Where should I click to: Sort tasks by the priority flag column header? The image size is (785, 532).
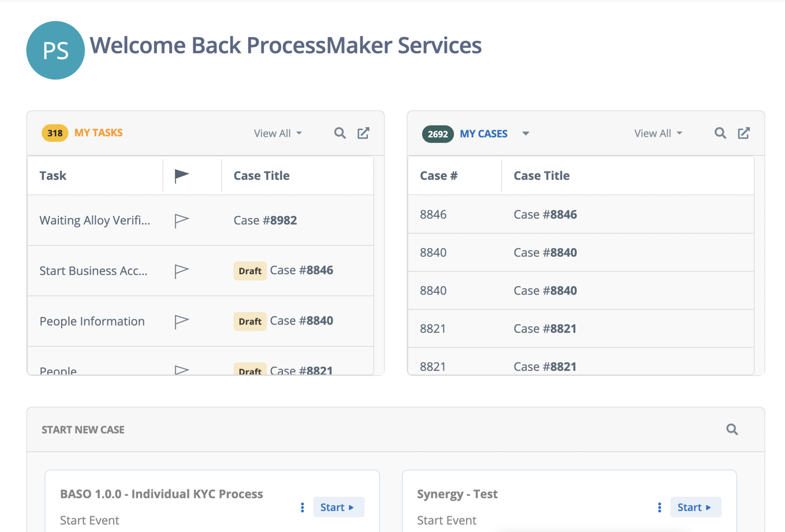coord(182,176)
